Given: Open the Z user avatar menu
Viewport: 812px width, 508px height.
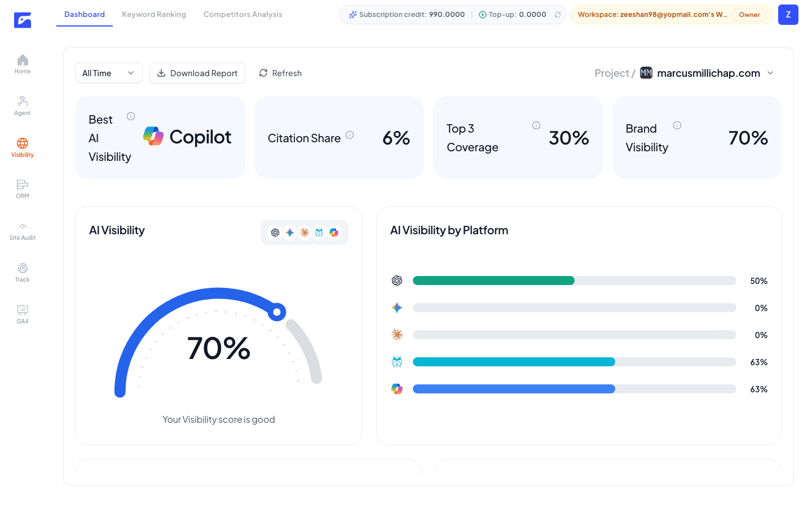Looking at the screenshot, I should point(788,15).
